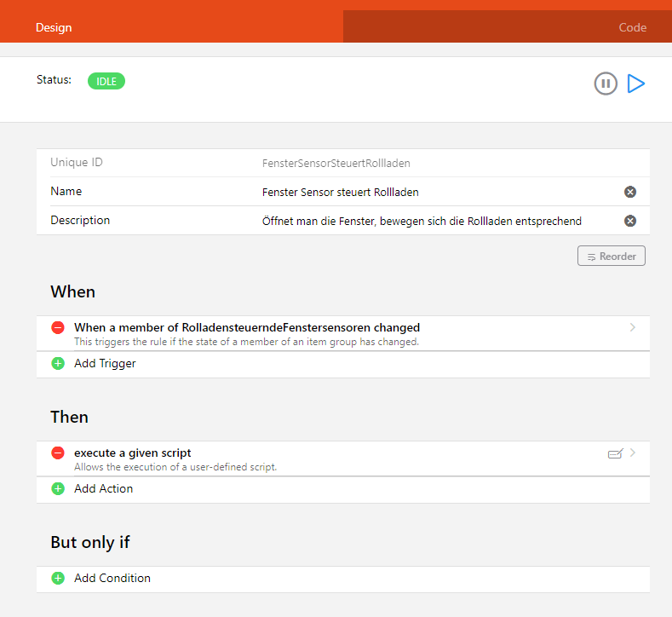Click Add Trigger
This screenshot has width=672, height=617.
pos(105,364)
